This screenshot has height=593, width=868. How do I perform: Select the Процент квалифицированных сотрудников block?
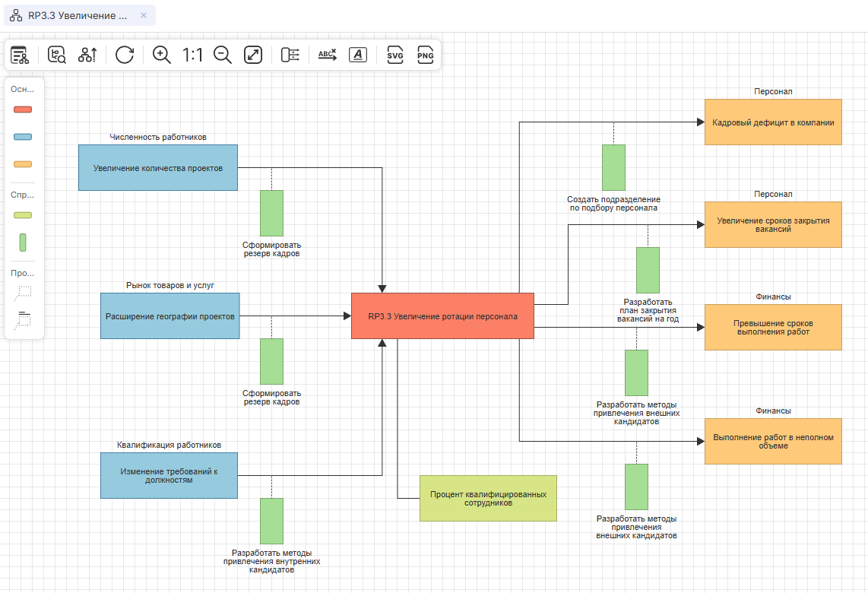click(488, 498)
